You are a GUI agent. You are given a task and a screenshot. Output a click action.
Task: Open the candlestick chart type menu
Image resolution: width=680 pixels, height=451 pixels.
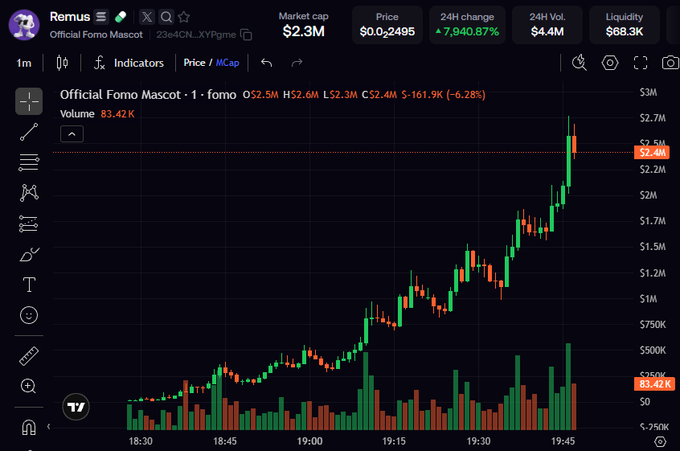coord(62,63)
